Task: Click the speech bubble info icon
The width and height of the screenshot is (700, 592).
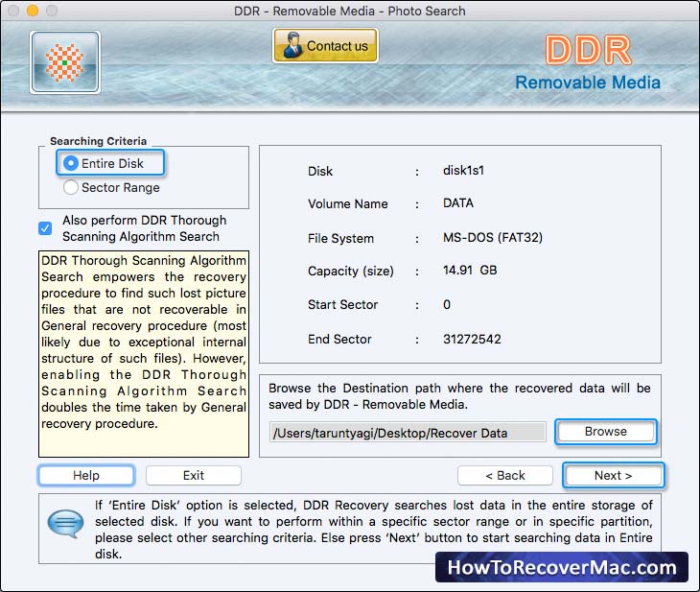Action: point(65,524)
